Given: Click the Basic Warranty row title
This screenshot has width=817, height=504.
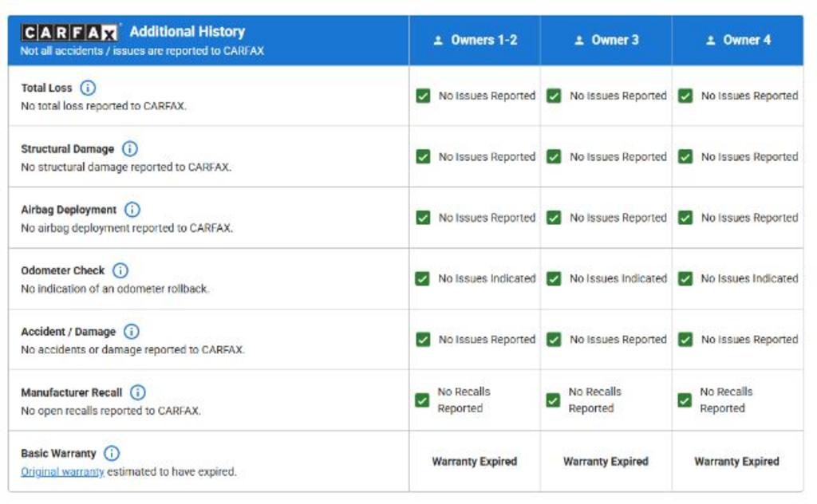Looking at the screenshot, I should tap(58, 454).
